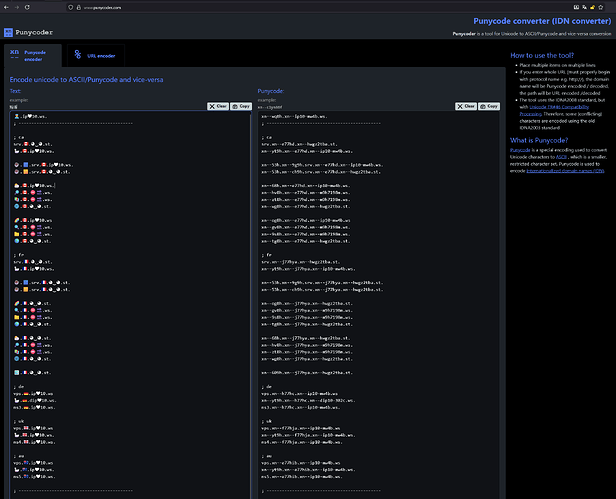This screenshot has width=616, height=499.
Task: Click the padlock site security icon
Action: tap(79, 7)
